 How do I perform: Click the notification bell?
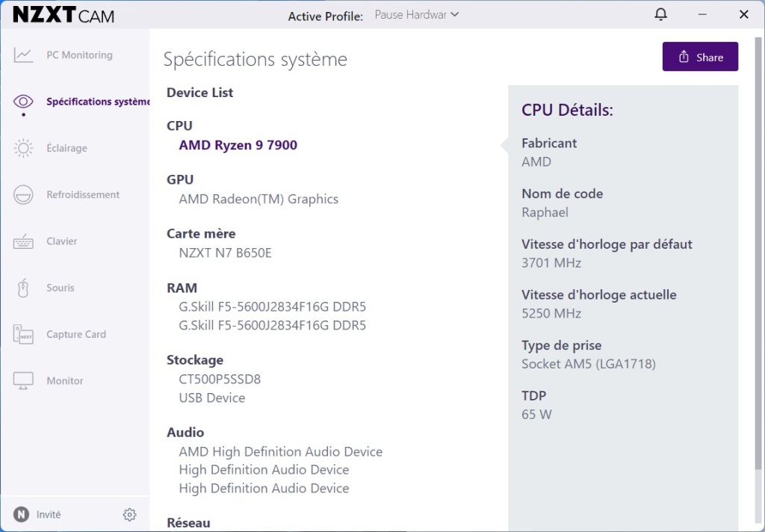tap(660, 14)
